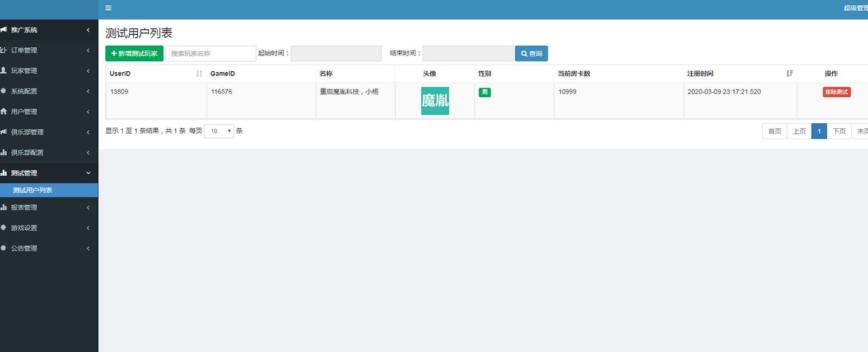This screenshot has height=352, width=868.
Task: Click the 系统配置 gear icon
Action: coord(3,91)
